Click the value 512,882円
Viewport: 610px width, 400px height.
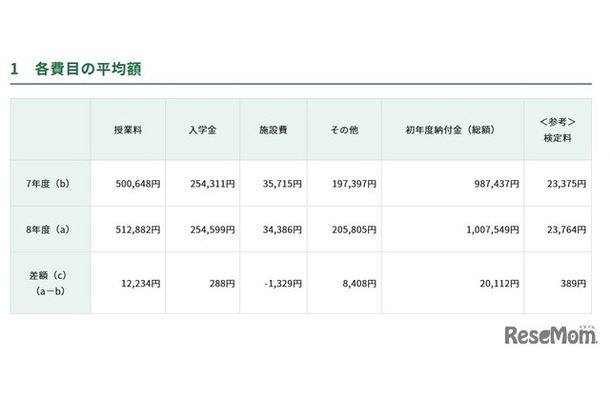[138, 230]
